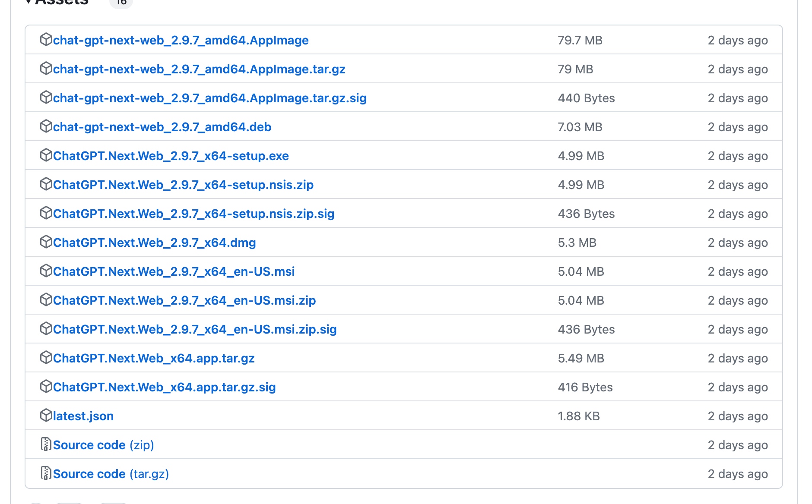
Task: Download ChatGPT.Next.Web_2.9.7_x64_en-US.msi.zip
Action: click(x=184, y=300)
